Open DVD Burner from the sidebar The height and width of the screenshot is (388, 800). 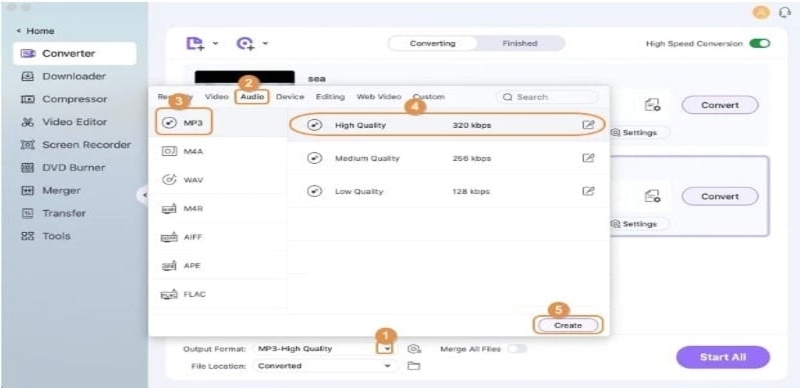pyautogui.click(x=74, y=167)
